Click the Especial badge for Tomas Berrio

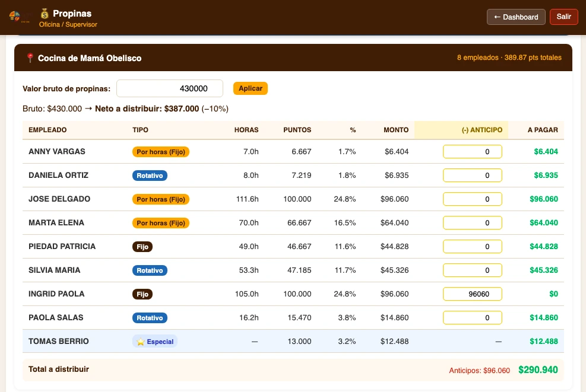point(155,342)
